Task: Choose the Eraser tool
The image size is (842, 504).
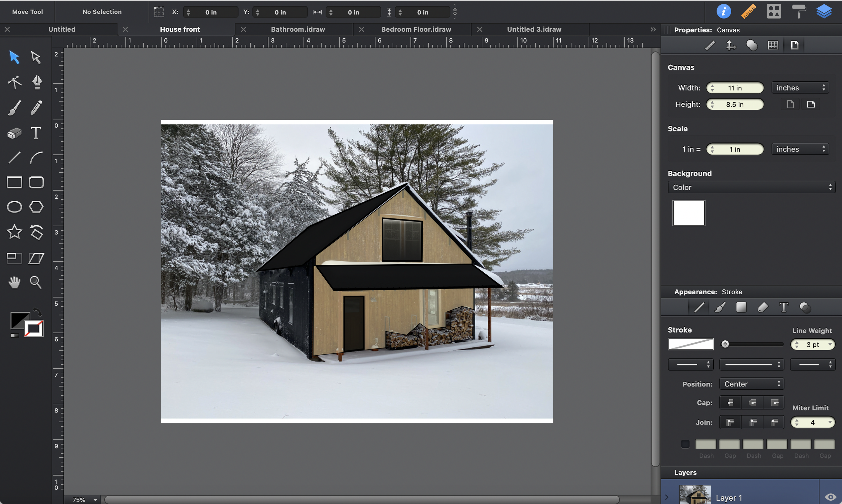Action: point(14,133)
